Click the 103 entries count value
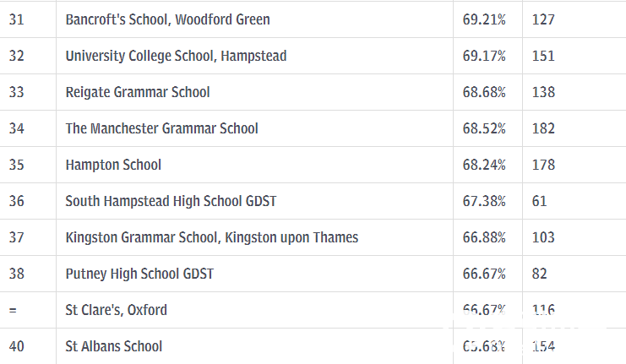 click(x=543, y=237)
